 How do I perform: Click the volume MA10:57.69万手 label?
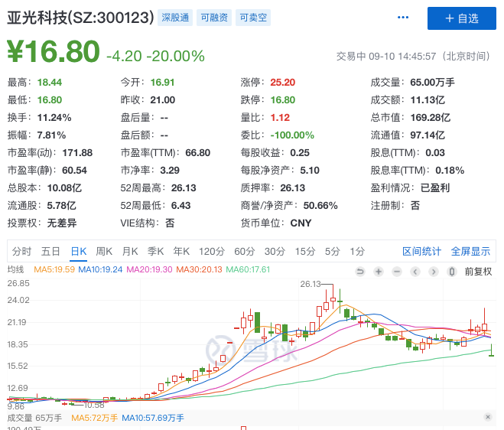[153, 418]
